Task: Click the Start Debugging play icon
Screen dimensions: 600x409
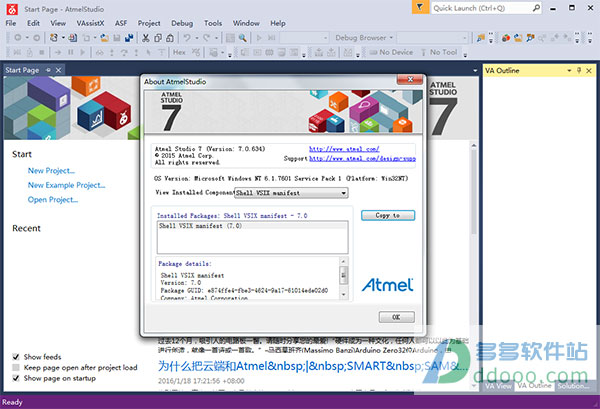Action: click(259, 37)
